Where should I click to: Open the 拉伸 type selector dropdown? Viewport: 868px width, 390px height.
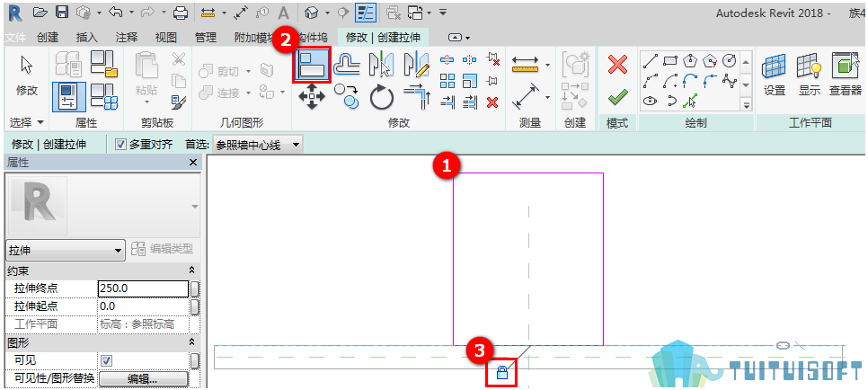(65, 251)
